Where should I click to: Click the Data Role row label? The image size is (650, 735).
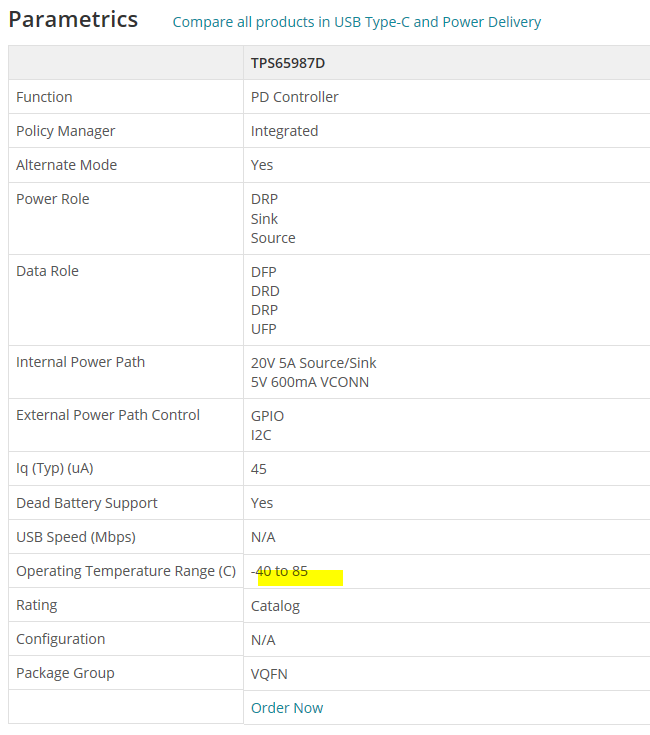[x=47, y=271]
